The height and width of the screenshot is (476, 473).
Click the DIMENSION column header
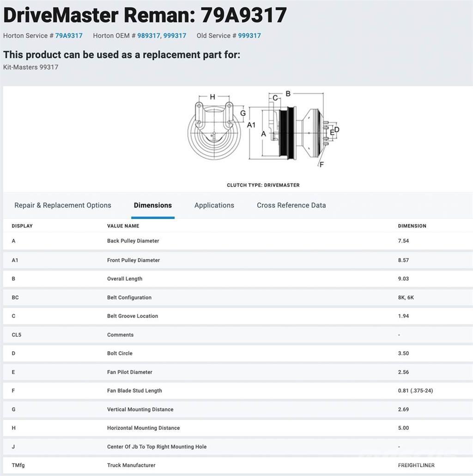click(412, 226)
